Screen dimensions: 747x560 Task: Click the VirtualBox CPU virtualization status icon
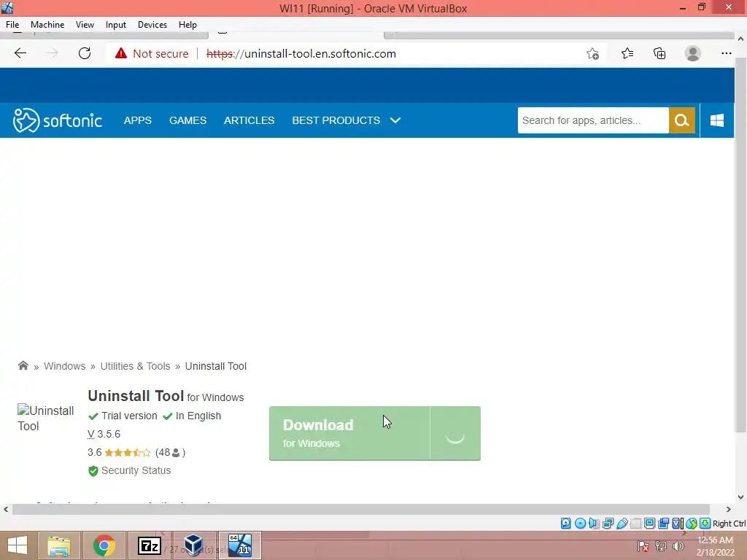[x=677, y=524]
